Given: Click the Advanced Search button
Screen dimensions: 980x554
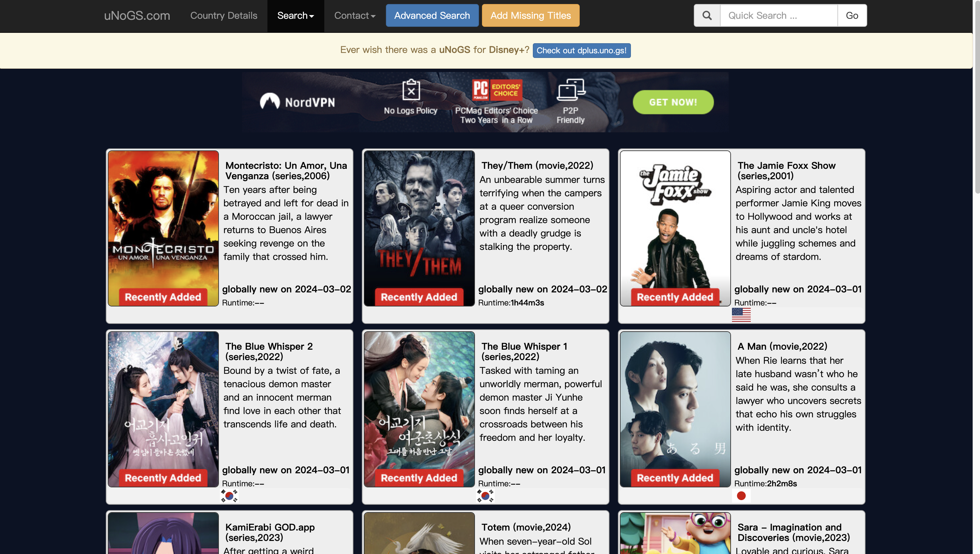Looking at the screenshot, I should [x=432, y=16].
